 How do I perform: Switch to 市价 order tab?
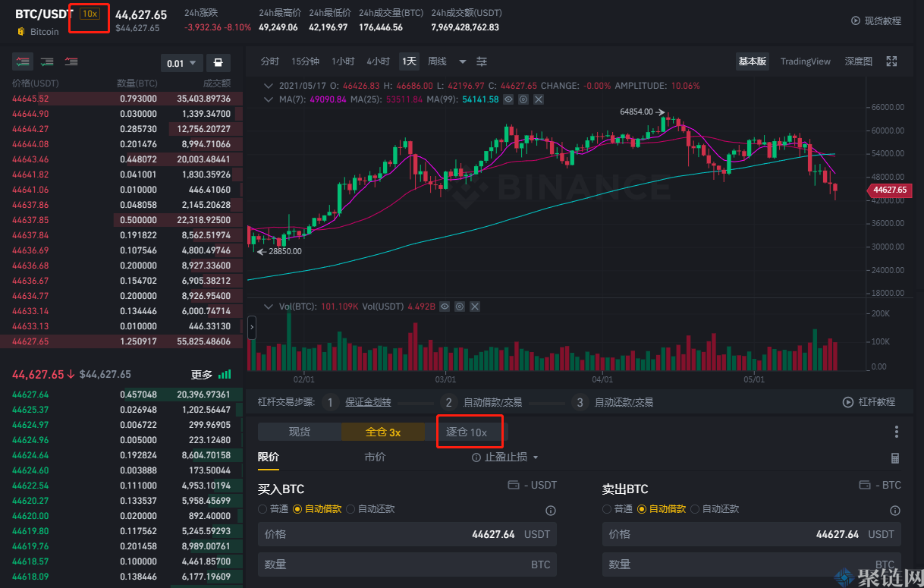tap(375, 457)
